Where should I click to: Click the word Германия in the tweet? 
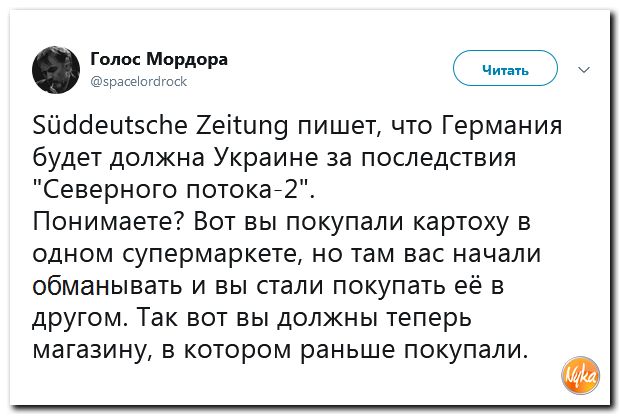pyautogui.click(x=501, y=126)
